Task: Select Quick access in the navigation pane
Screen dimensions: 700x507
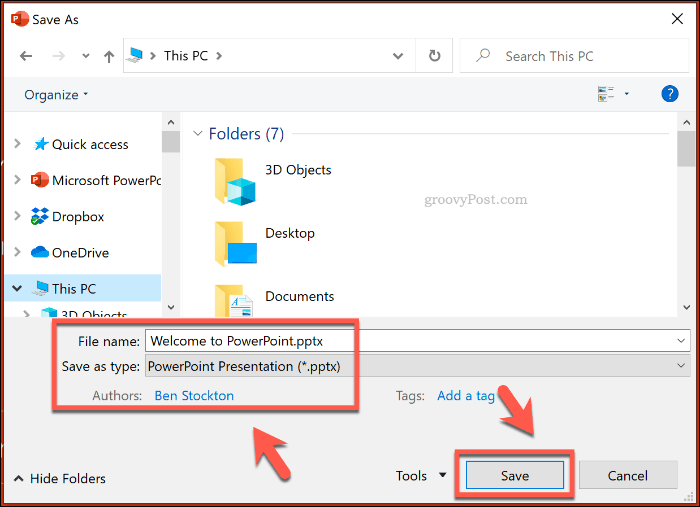Action: [90, 144]
